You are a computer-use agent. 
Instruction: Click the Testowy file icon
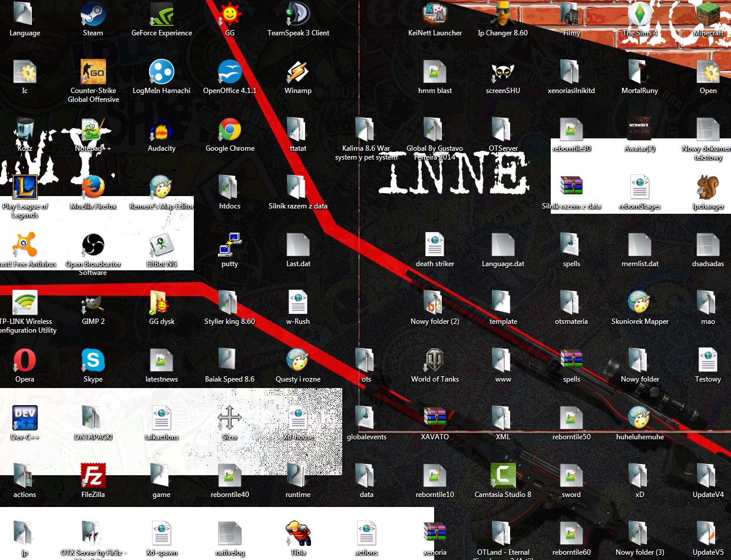pos(708,360)
